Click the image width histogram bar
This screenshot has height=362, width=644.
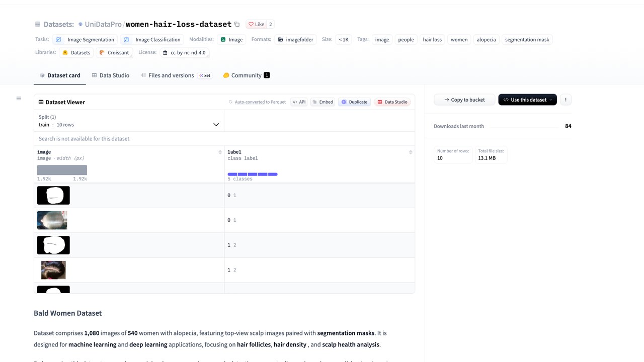[x=62, y=170]
